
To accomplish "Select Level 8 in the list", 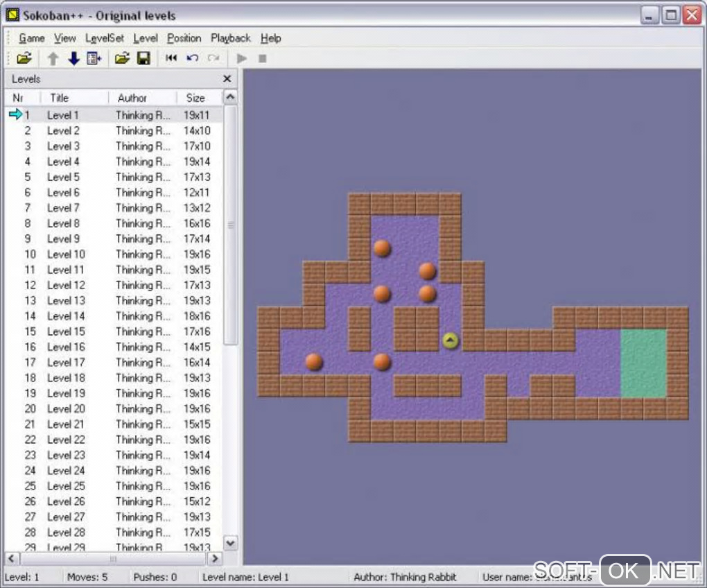I will [x=114, y=223].
